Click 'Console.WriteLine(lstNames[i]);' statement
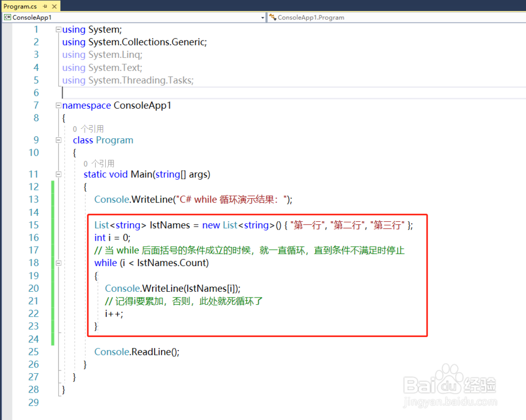 coord(173,289)
